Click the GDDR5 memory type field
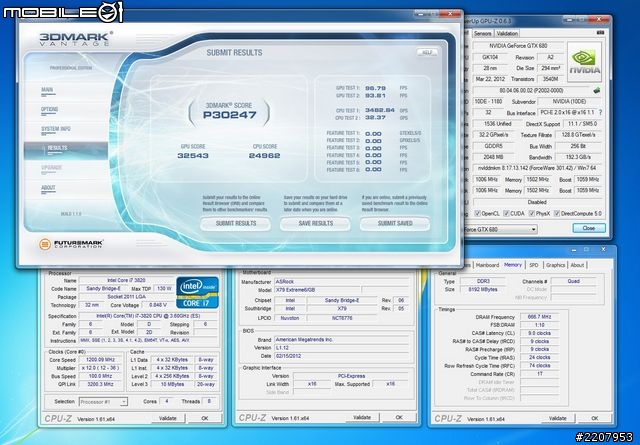Image resolution: width=640 pixels, height=445 pixels. pos(493,146)
